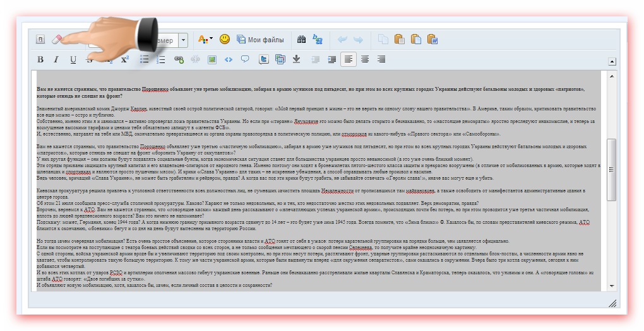Click the Quote speech-bubble icon
This screenshot has height=331, width=644.
point(245,59)
